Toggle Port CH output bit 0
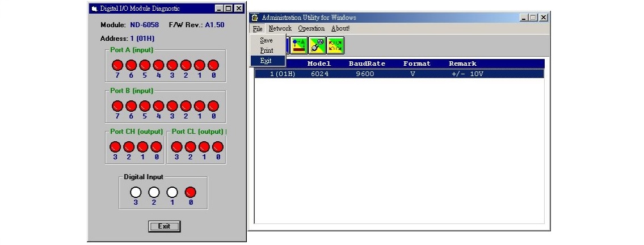This screenshot has width=644, height=245. (x=156, y=147)
